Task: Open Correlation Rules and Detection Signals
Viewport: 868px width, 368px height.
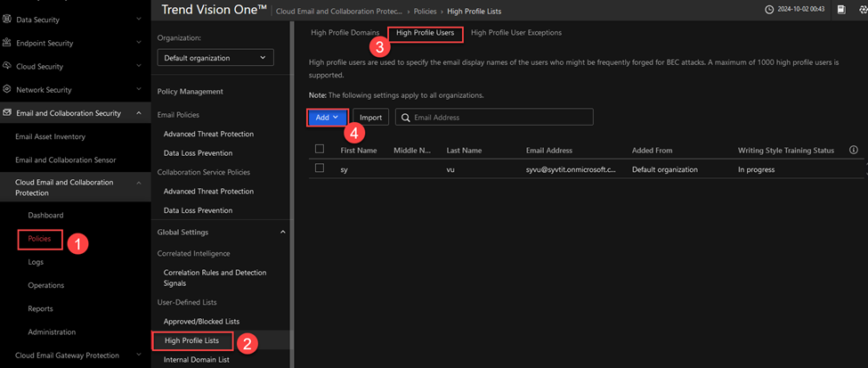Action: [215, 278]
